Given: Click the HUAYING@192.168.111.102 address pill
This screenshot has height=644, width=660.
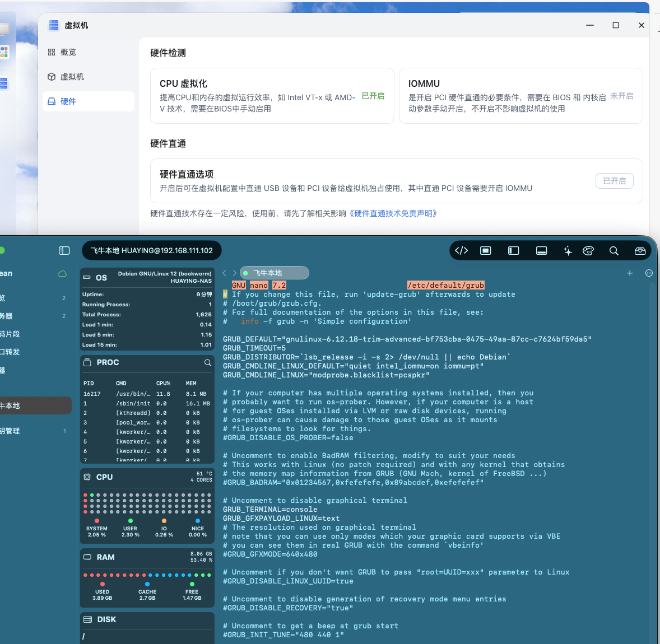Looking at the screenshot, I should pyautogui.click(x=152, y=250).
